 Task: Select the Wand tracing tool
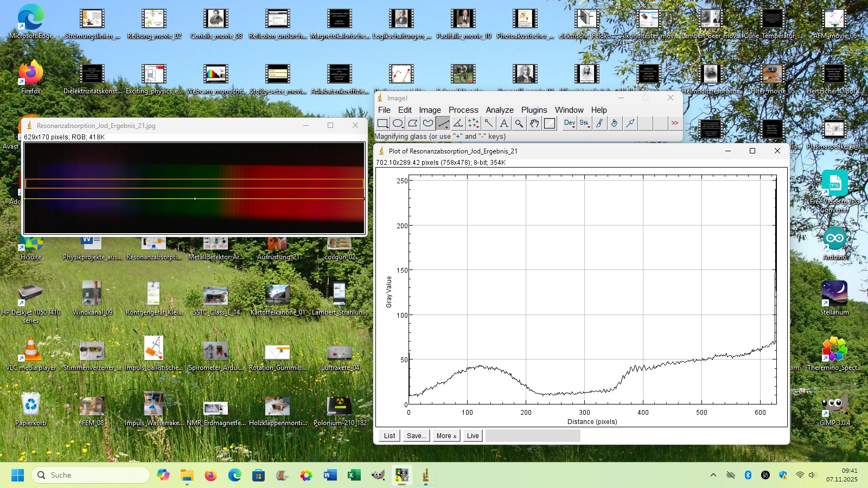click(x=489, y=124)
